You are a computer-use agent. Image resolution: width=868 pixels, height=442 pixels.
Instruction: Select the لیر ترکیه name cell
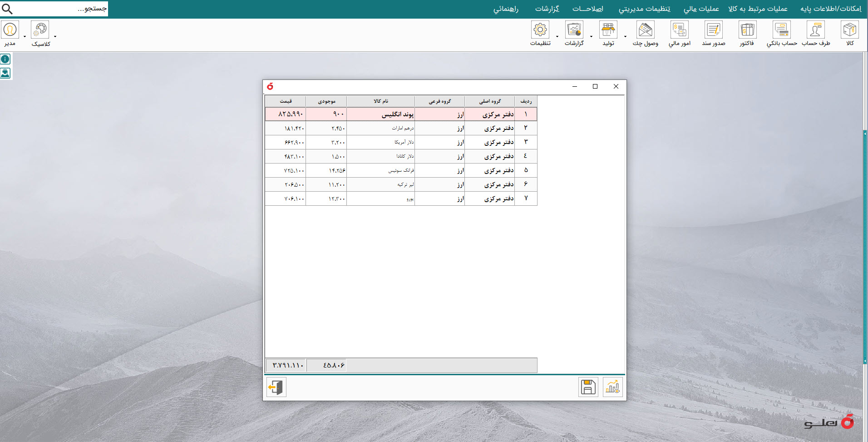coord(381,184)
